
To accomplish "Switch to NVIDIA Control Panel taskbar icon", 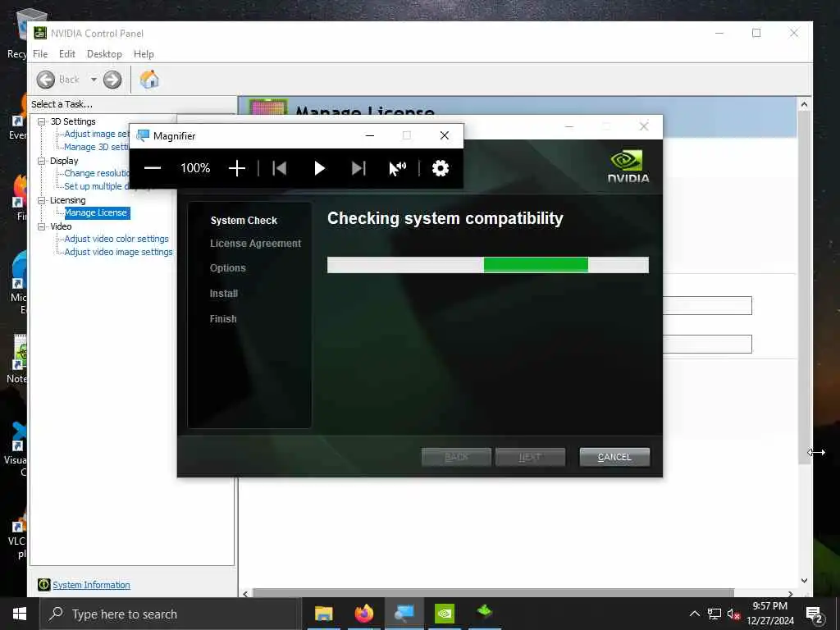I will point(444,614).
